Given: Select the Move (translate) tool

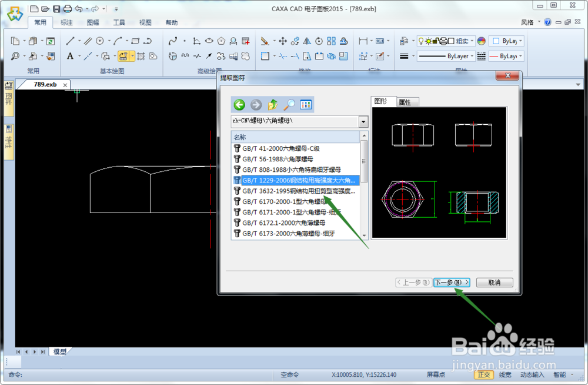Looking at the screenshot, I should point(283,41).
